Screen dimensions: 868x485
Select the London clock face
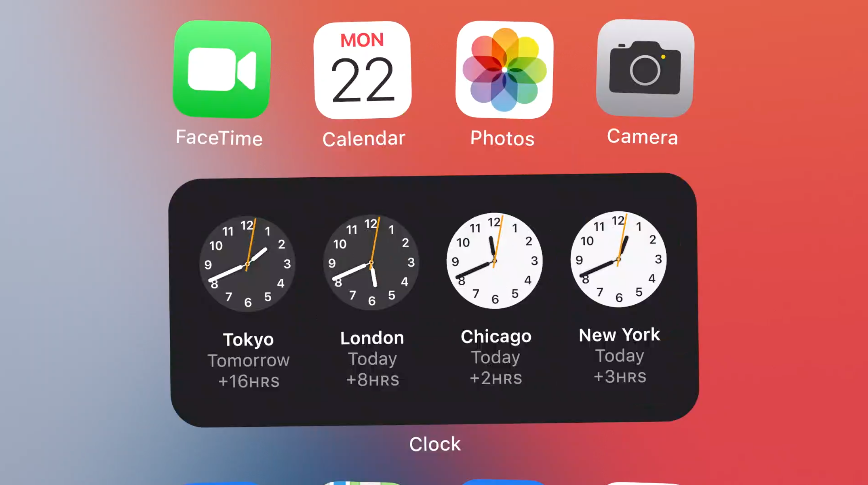pos(372,262)
